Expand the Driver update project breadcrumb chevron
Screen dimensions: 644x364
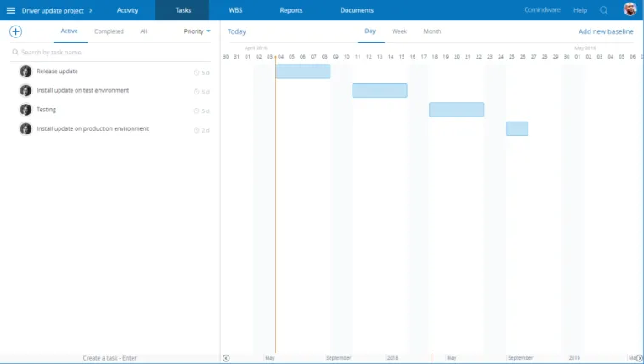coord(91,10)
